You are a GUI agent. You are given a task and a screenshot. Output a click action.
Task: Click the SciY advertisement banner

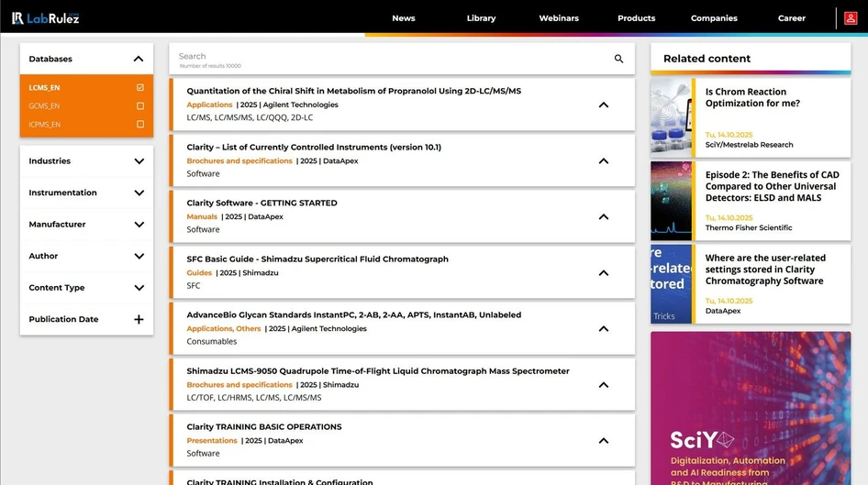coord(751,408)
